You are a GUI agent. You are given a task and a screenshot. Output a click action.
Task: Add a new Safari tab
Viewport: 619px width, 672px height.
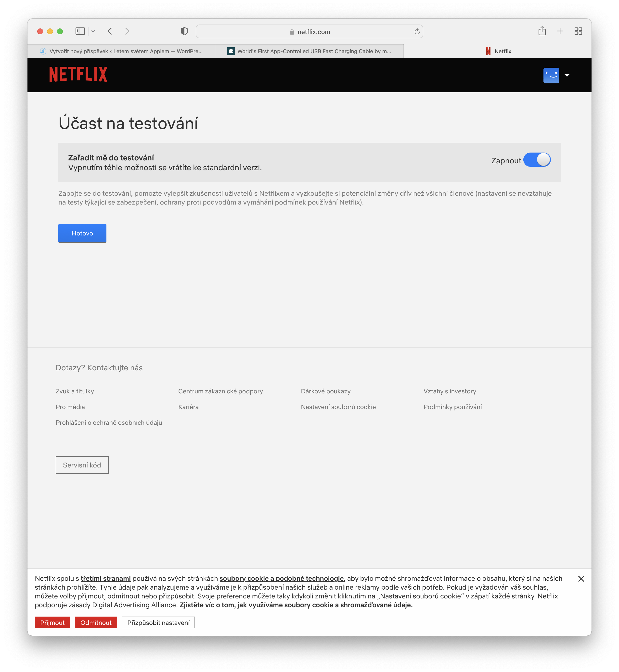pos(560,31)
